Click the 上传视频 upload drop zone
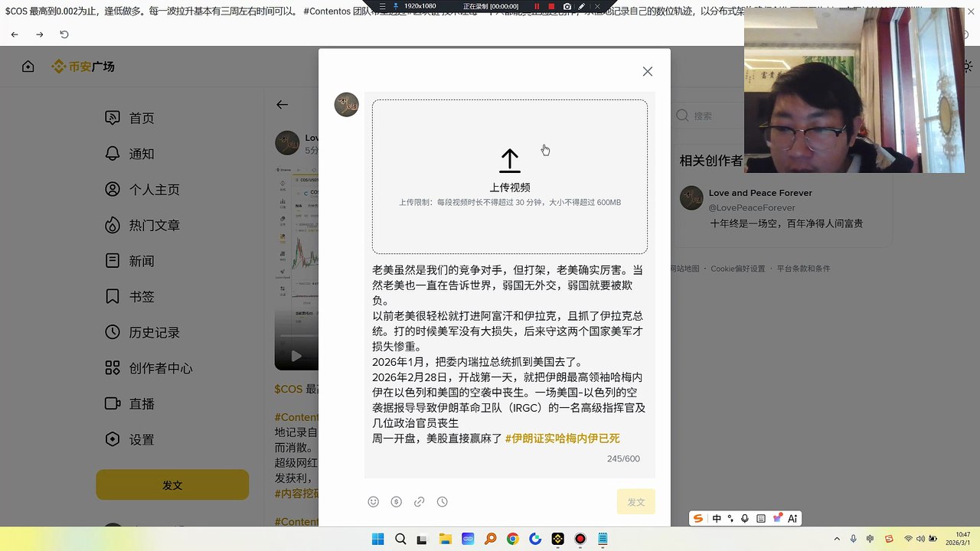Screen dimensions: 980x551 point(510,177)
